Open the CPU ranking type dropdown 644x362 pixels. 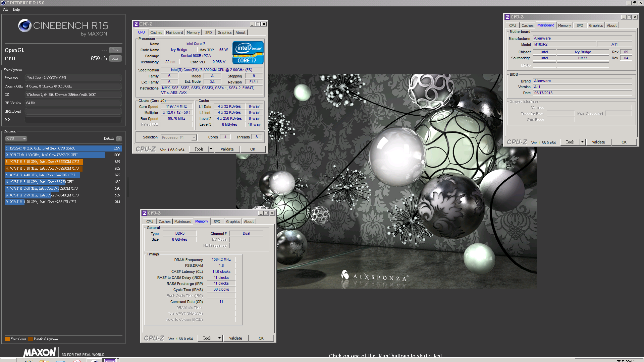(16, 138)
